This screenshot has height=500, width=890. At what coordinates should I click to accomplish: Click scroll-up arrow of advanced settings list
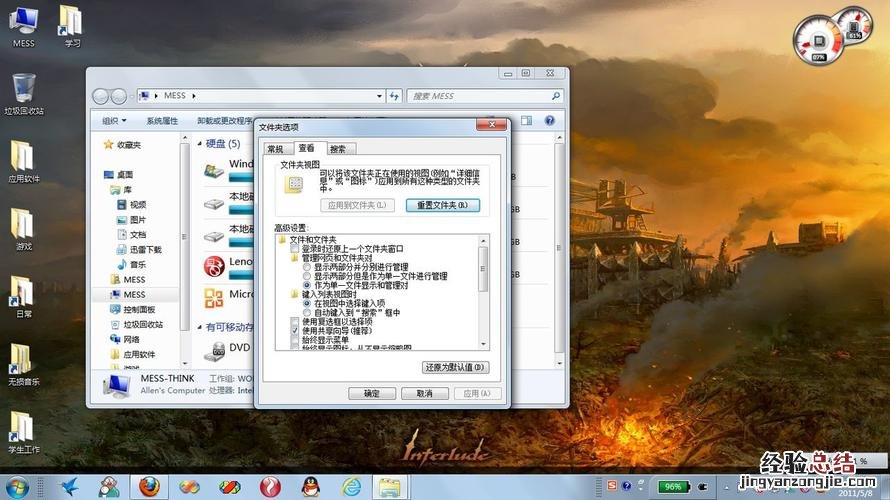tap(484, 241)
